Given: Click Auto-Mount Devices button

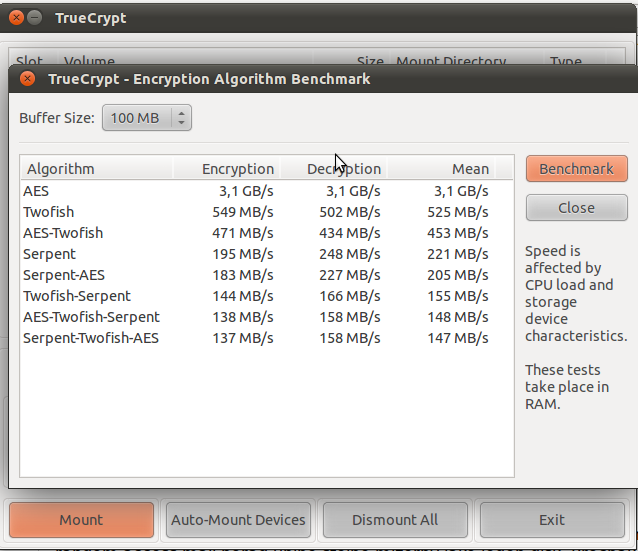Looking at the screenshot, I should [238, 520].
